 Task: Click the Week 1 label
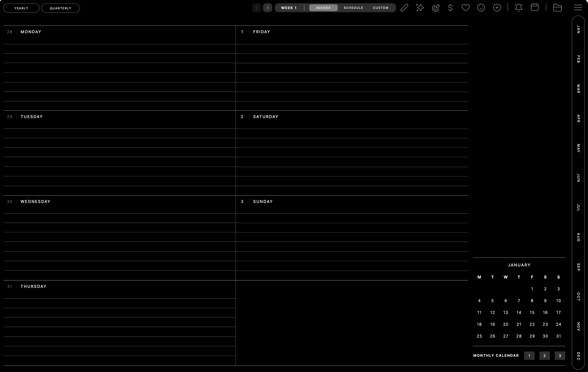[289, 8]
